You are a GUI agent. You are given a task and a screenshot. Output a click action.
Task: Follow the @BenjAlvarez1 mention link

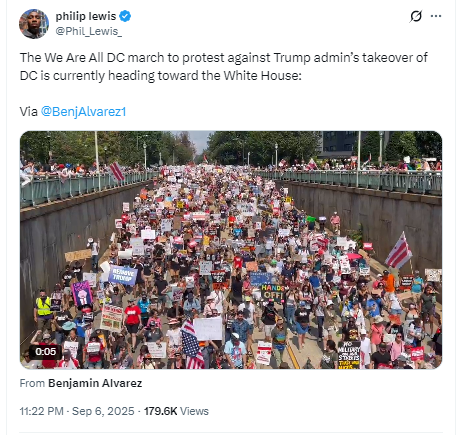pyautogui.click(x=83, y=111)
